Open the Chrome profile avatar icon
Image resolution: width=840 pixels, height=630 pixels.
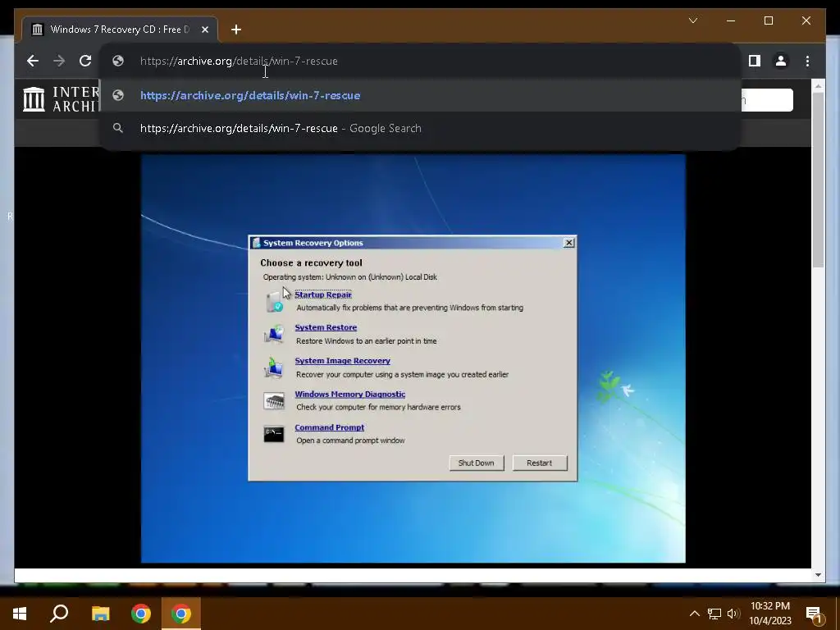[x=781, y=61]
